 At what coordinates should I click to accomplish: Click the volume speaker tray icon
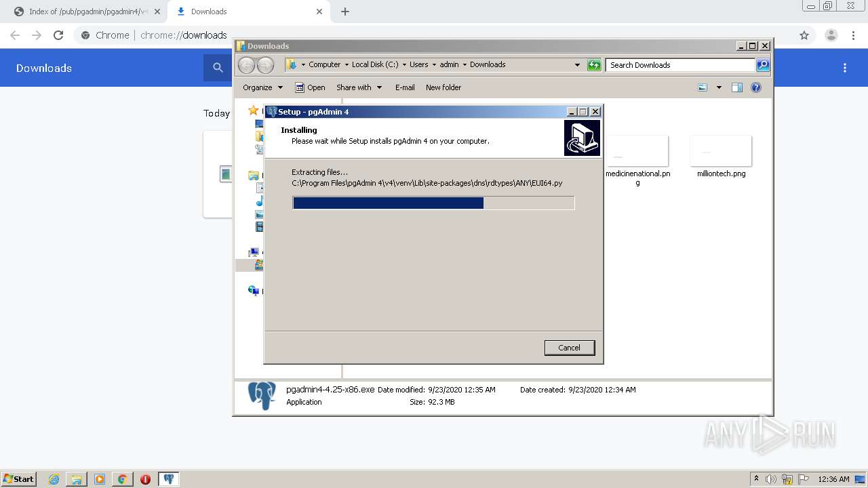(x=771, y=479)
